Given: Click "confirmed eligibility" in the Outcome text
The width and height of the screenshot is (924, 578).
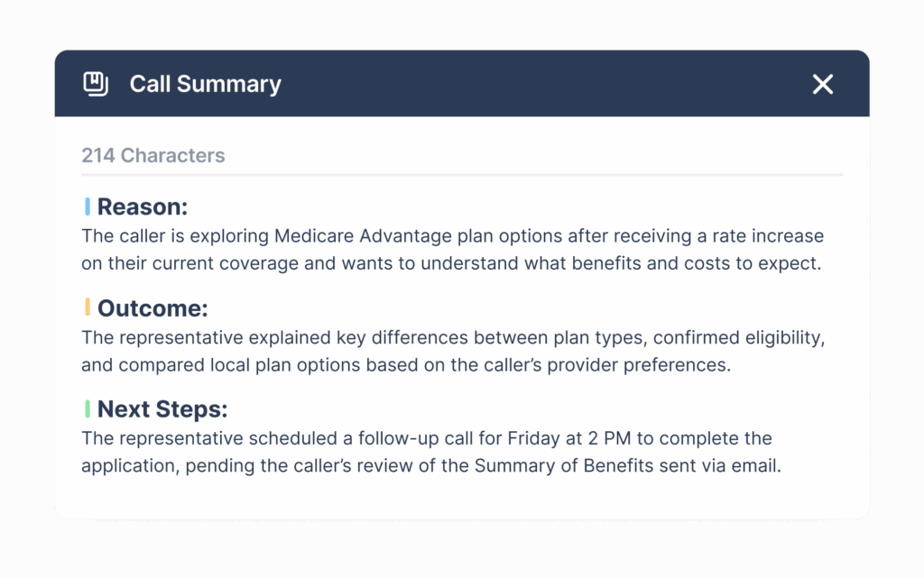Looking at the screenshot, I should point(738,338).
